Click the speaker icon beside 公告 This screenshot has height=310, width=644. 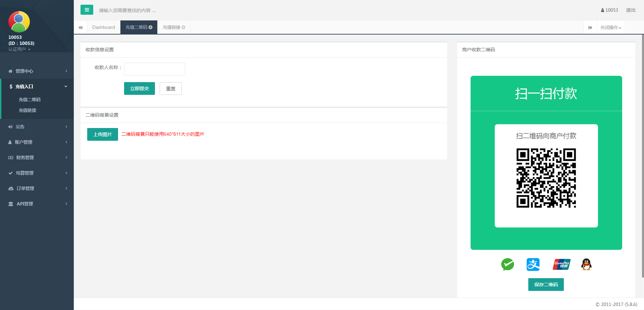10,127
